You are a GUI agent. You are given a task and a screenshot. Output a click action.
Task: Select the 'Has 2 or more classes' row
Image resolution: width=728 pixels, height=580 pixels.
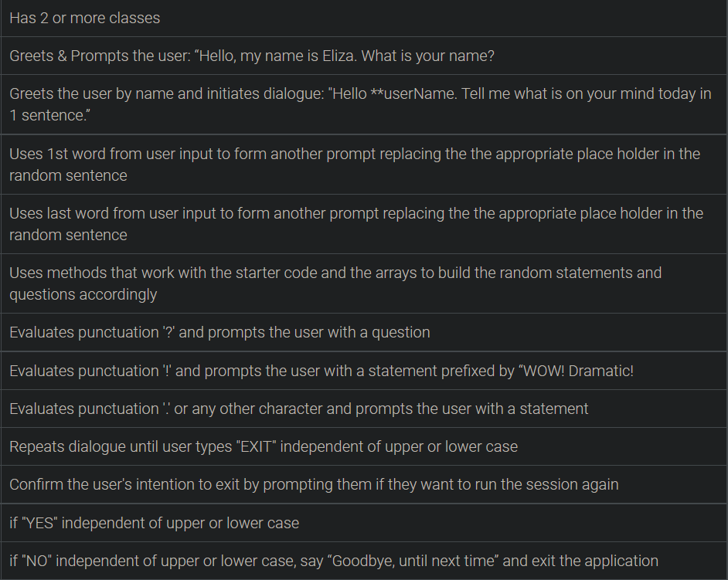(364, 18)
